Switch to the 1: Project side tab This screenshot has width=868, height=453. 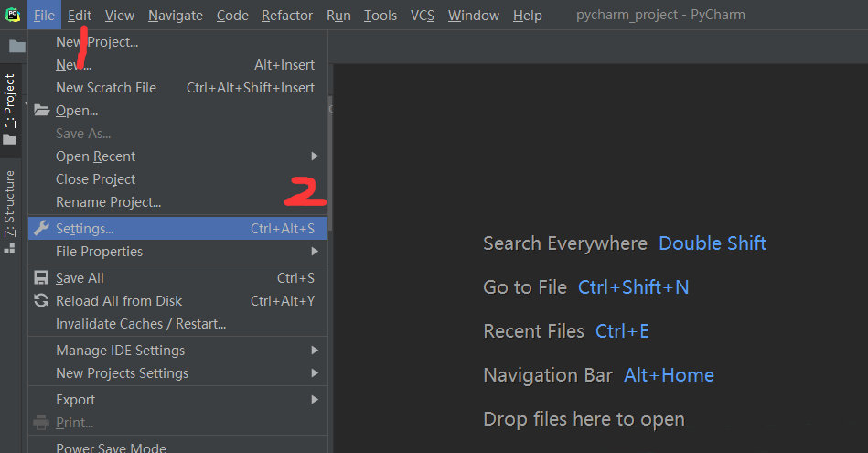point(10,101)
